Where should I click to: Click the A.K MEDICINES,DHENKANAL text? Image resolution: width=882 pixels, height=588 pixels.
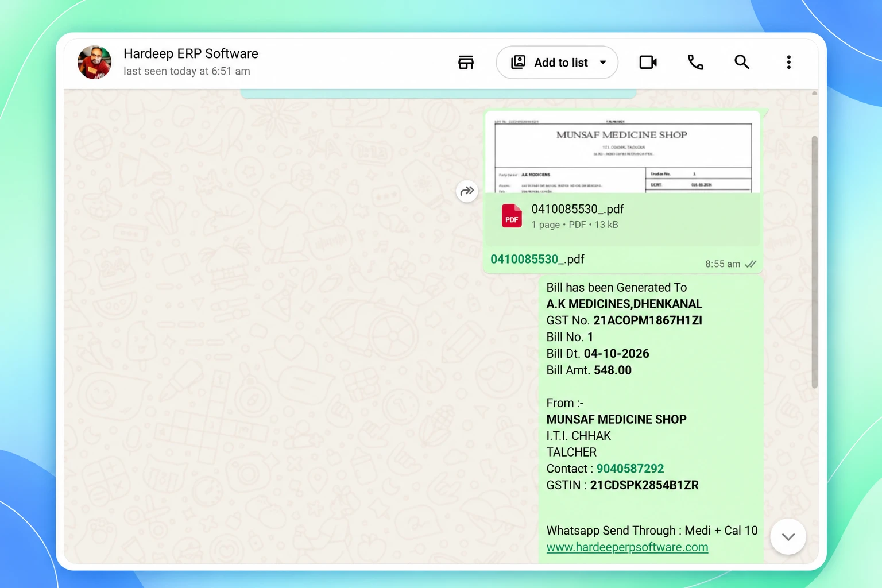(624, 304)
